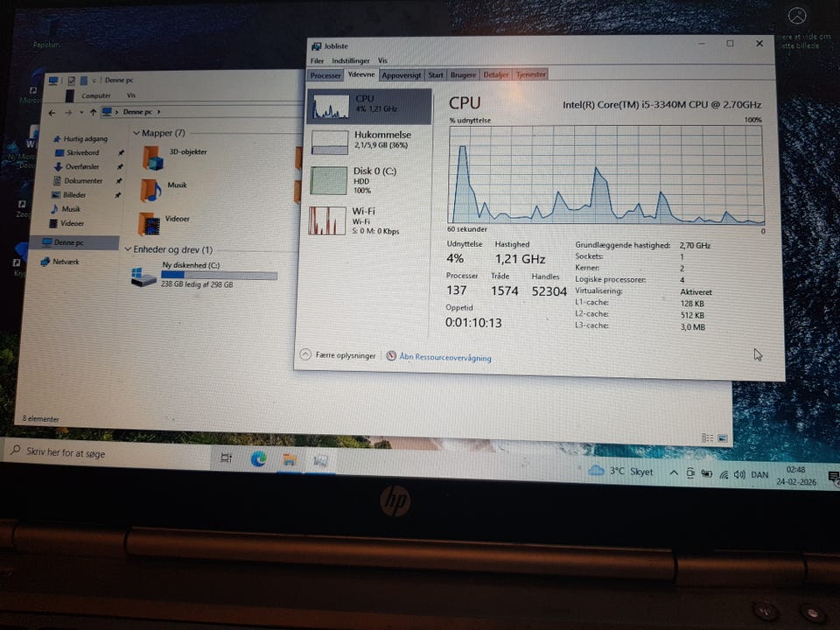Screen dimensions: 840x630
Task: Switch Explorer to details view icon
Action: click(x=707, y=438)
